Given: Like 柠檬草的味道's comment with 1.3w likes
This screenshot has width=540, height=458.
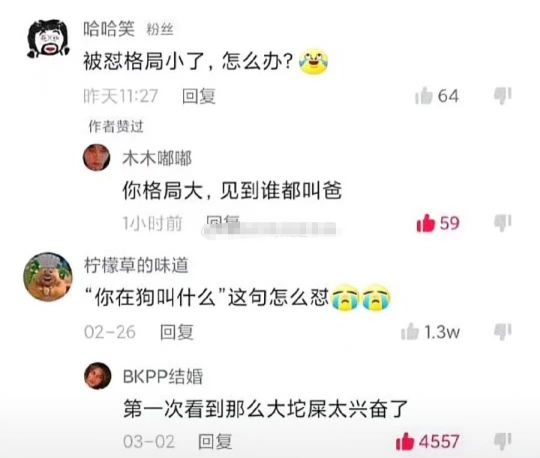Looking at the screenshot, I should (409, 332).
